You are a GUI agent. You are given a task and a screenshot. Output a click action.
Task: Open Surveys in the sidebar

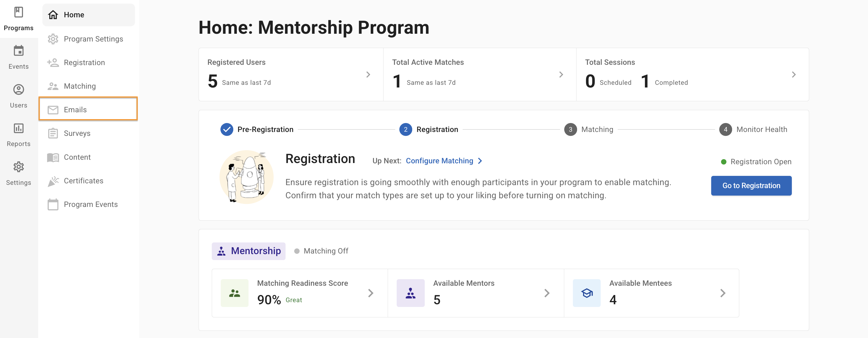click(77, 133)
